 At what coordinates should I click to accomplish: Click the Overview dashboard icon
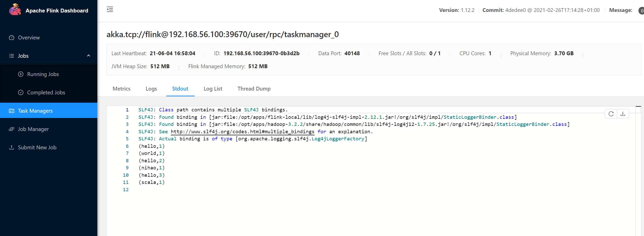[x=12, y=38]
